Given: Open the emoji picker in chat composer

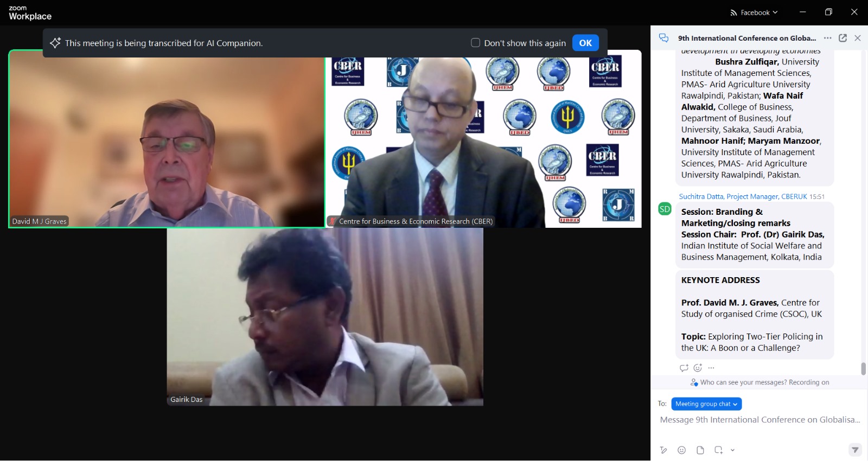Looking at the screenshot, I should (682, 450).
